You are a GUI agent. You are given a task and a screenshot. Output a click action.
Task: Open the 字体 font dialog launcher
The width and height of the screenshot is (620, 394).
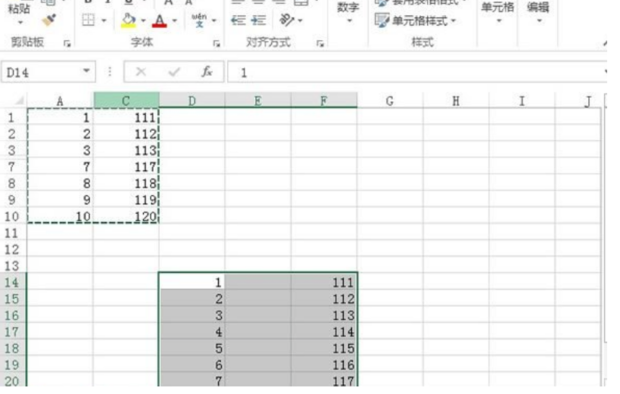click(x=216, y=44)
